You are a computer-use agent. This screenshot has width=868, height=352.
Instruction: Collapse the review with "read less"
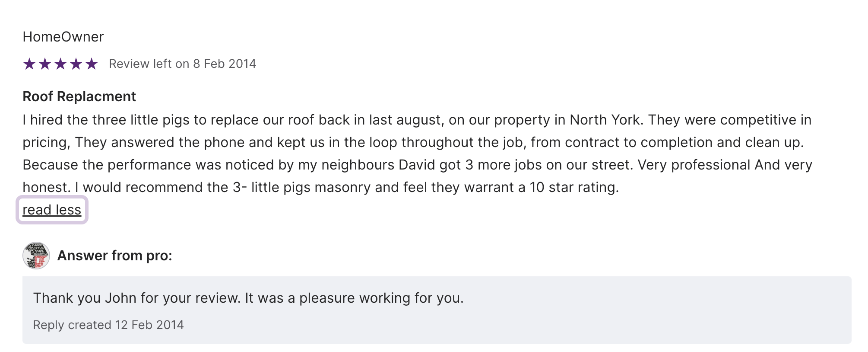[x=52, y=210]
